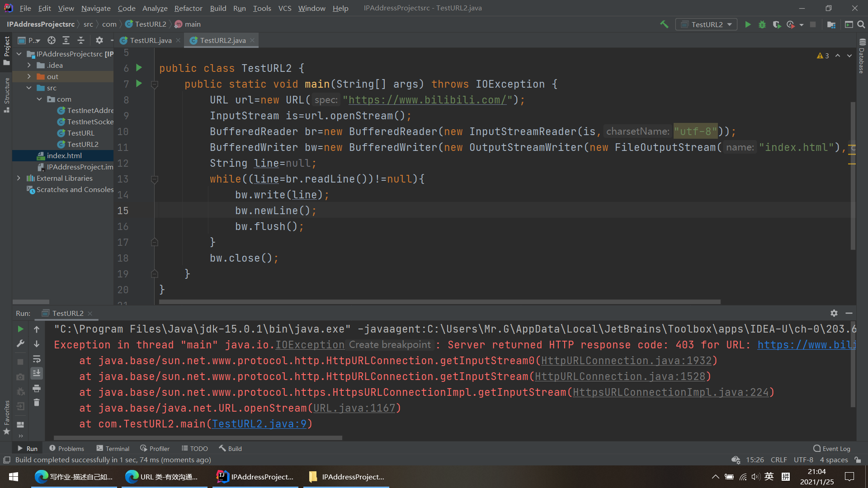Viewport: 868px width, 488px height.
Task: Clear all output trash icon
Action: tap(37, 402)
